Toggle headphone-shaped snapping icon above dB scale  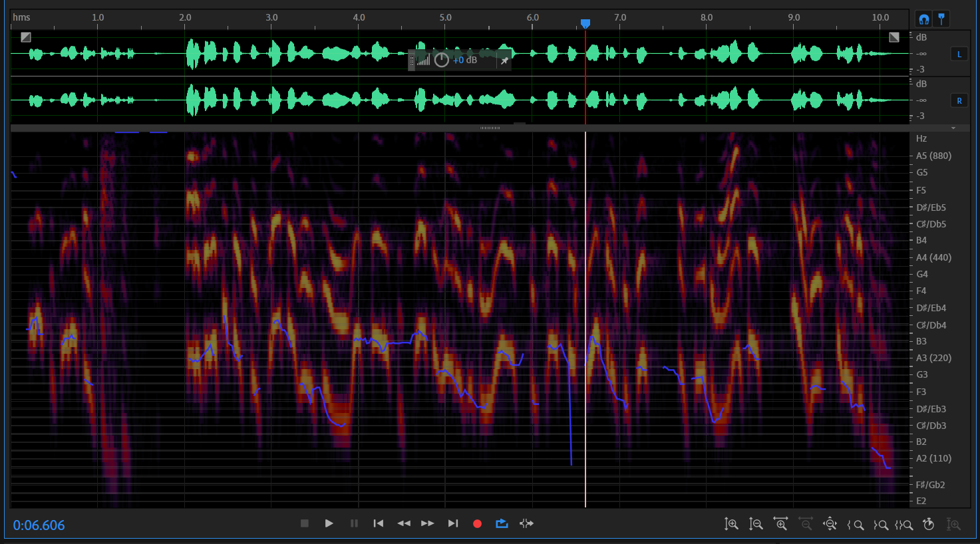[923, 19]
